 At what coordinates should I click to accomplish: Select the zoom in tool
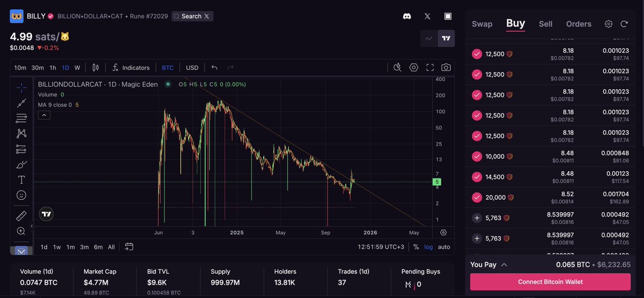coord(21,231)
